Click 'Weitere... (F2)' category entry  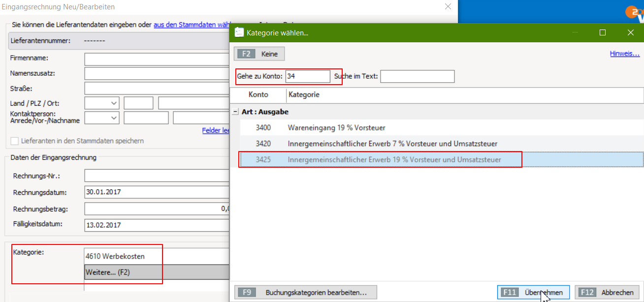coord(157,272)
